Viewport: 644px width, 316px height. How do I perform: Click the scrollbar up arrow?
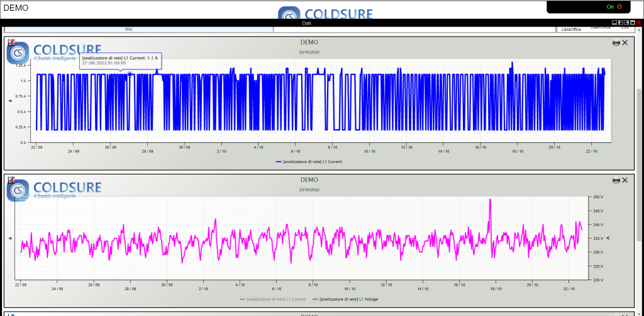pyautogui.click(x=640, y=30)
